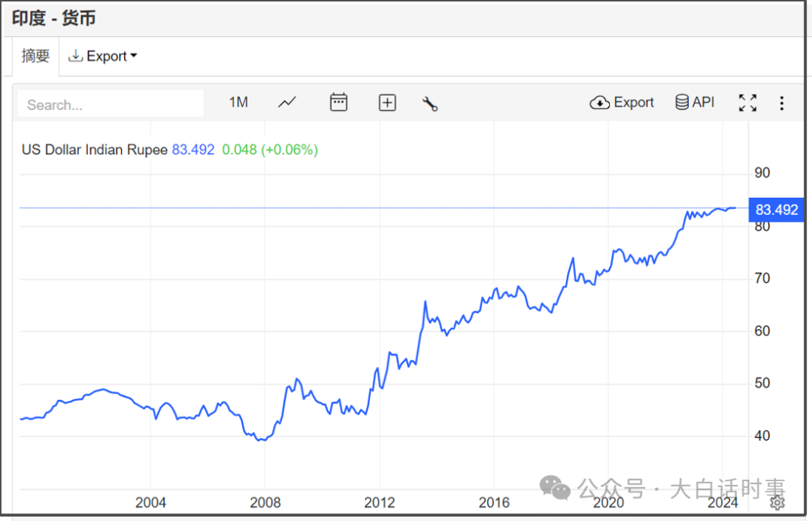The image size is (812, 521).
Task: Click the 60 mark on price axis
Action: pyautogui.click(x=762, y=331)
